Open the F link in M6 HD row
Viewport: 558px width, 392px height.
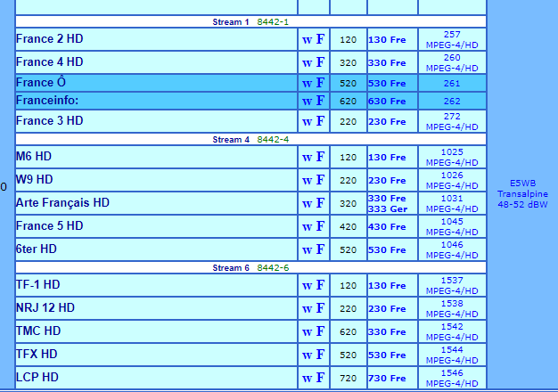tap(320, 156)
